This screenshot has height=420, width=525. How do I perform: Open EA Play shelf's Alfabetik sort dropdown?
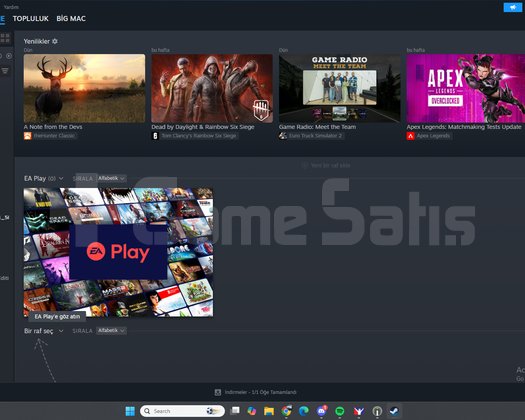pos(111,178)
